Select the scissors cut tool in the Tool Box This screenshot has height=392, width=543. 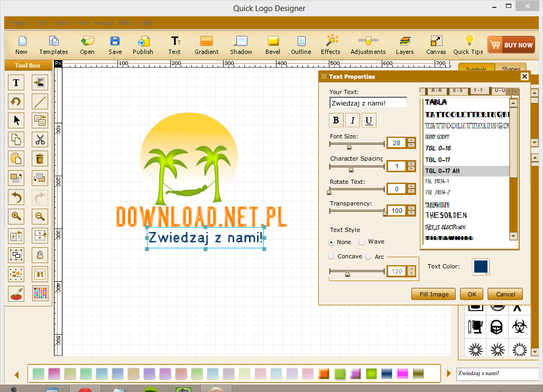40,139
